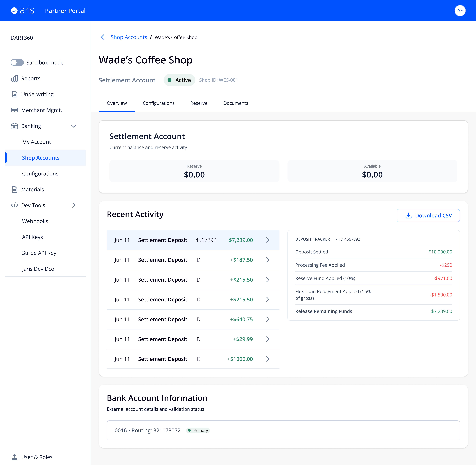Click Flex Loan Repayment -$1,500.00 value
The image size is (476, 465).
(441, 295)
